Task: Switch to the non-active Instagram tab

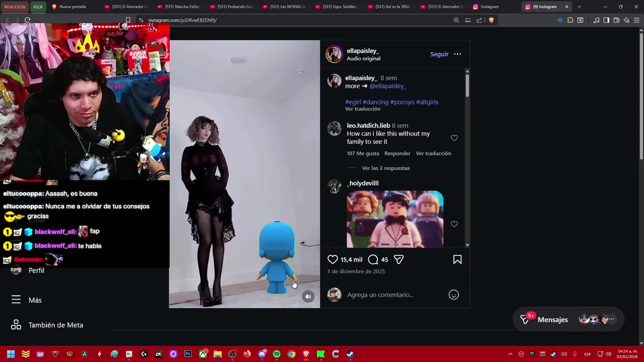Action: click(493, 7)
